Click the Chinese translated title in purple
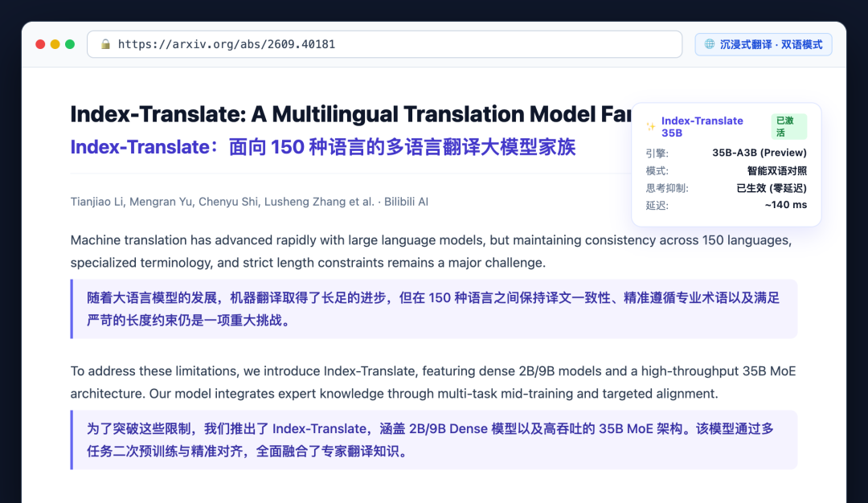This screenshot has width=868, height=503. pyautogui.click(x=323, y=147)
